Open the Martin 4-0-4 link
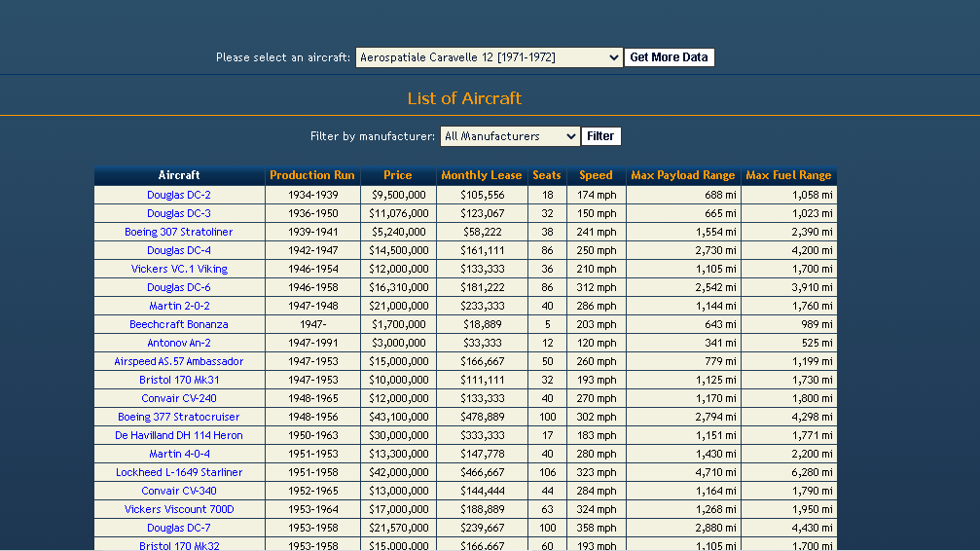 click(x=179, y=454)
